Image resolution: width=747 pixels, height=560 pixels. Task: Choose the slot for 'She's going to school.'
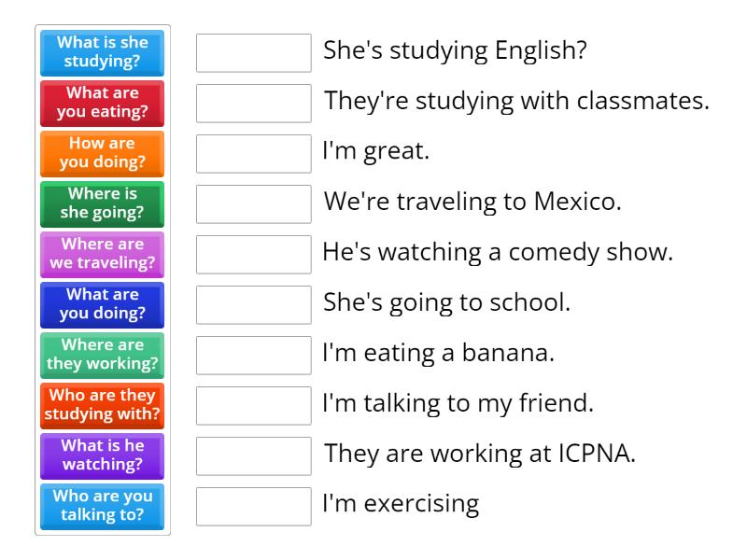[x=254, y=305]
